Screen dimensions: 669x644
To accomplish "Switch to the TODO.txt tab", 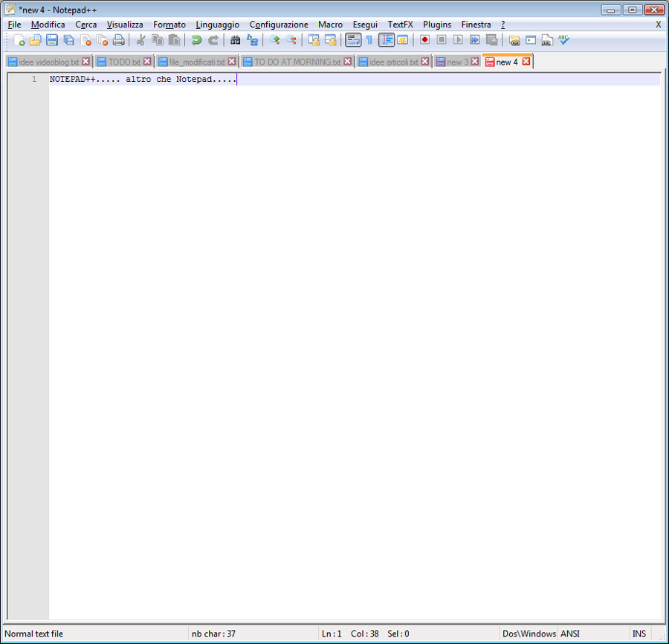I will pyautogui.click(x=124, y=62).
